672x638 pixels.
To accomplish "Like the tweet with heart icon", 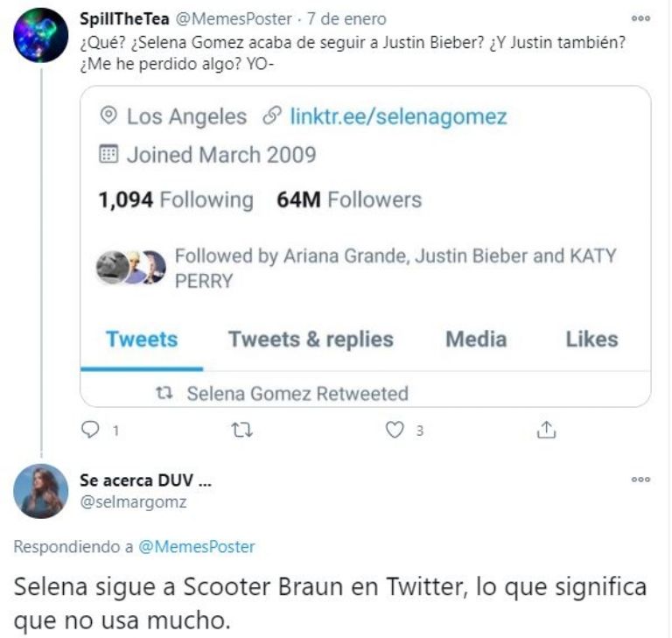I will point(395,430).
